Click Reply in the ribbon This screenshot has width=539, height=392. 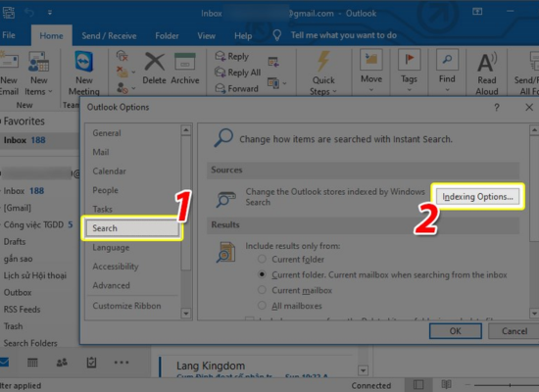(x=231, y=56)
